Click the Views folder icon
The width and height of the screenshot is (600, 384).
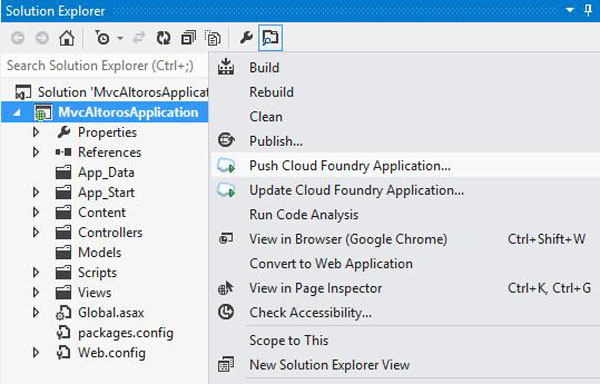(x=63, y=293)
